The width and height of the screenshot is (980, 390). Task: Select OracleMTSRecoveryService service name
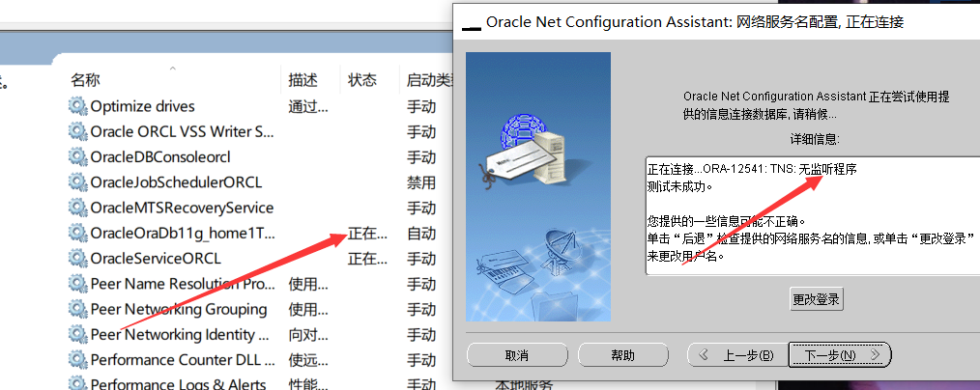(182, 208)
